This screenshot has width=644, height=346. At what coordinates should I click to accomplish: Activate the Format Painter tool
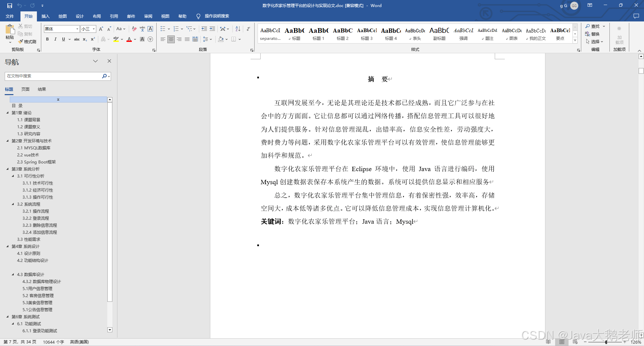pos(27,42)
